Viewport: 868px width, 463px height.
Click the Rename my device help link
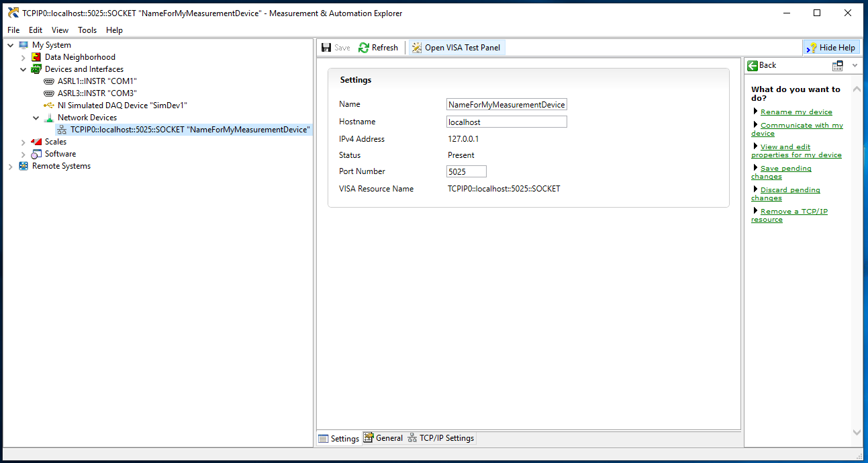coord(796,112)
